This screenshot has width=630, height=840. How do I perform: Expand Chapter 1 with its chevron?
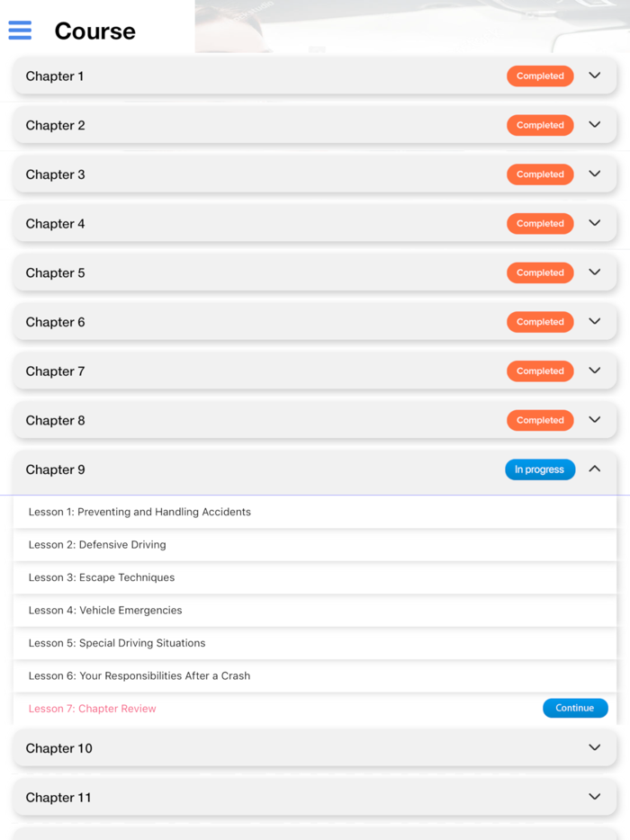(x=594, y=76)
